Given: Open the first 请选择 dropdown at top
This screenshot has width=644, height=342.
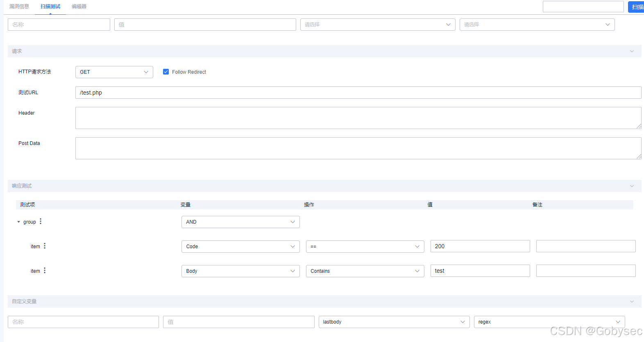Looking at the screenshot, I should [x=378, y=25].
